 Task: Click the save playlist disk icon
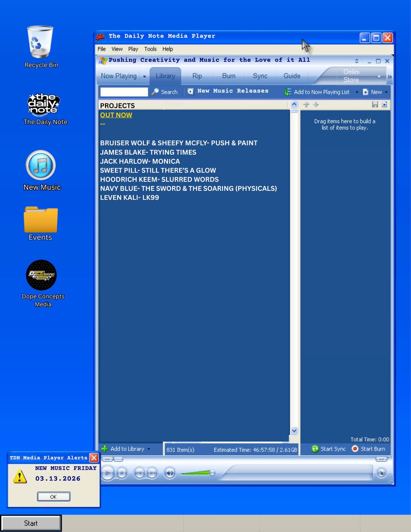point(375,105)
